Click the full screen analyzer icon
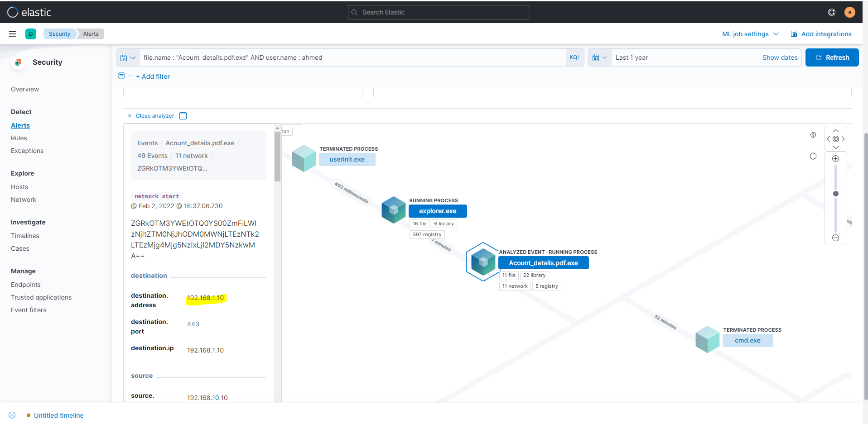 [183, 116]
